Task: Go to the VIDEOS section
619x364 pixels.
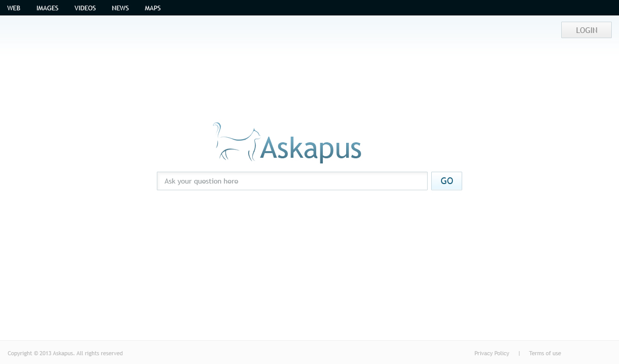Action: 85,8
